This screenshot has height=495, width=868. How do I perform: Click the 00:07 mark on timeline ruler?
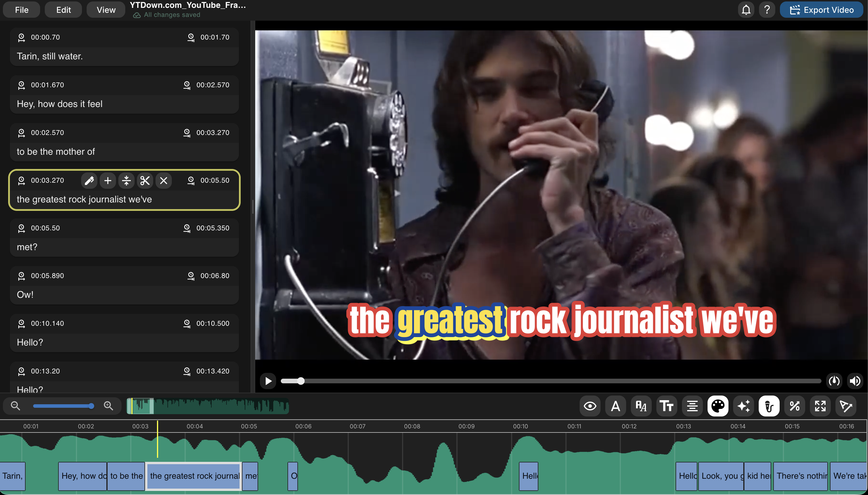point(357,426)
